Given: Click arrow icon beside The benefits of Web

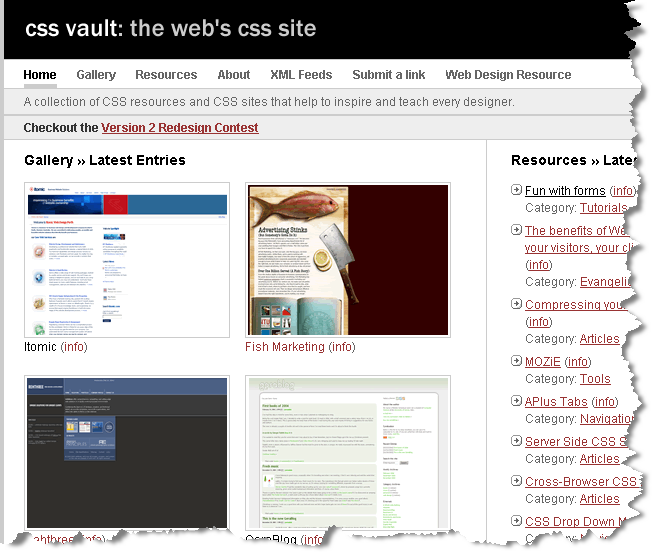Looking at the screenshot, I should click(516, 230).
